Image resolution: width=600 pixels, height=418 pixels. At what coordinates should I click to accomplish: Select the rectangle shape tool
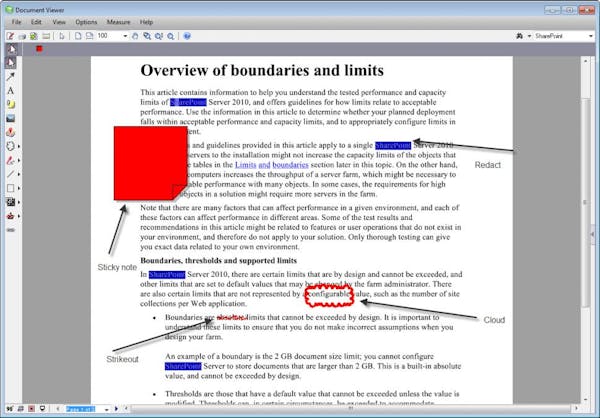tap(11, 188)
